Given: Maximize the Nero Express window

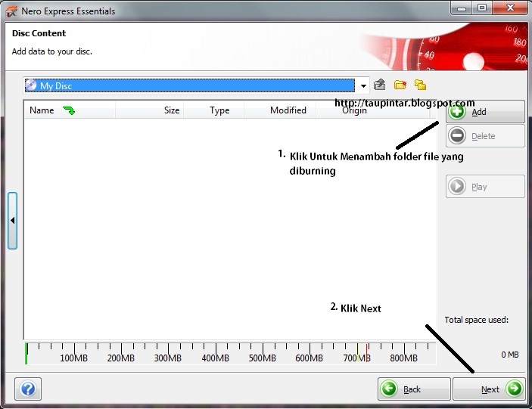Looking at the screenshot, I should coord(482,8).
